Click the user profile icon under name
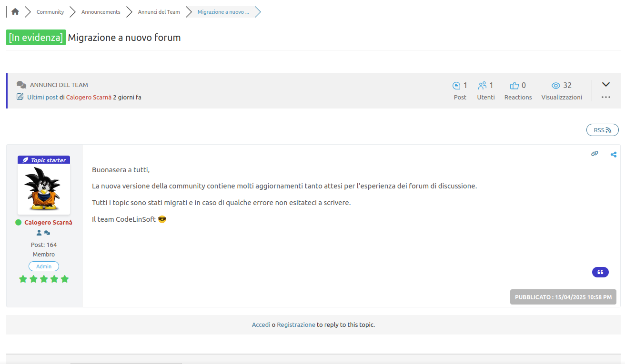Screen dimensions: 625x364 pos(39,233)
